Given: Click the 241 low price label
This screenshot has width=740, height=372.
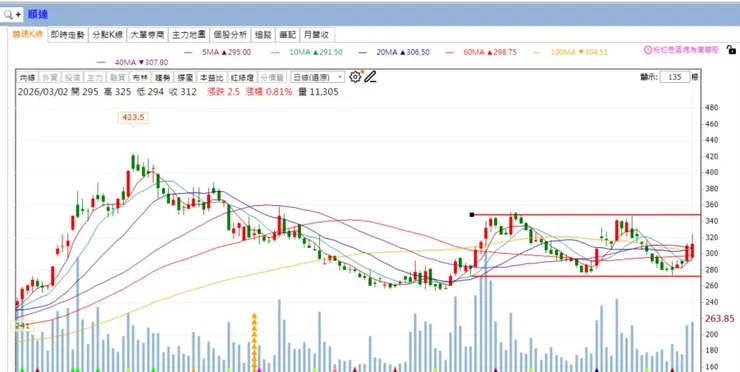Looking at the screenshot, I should coord(22,326).
